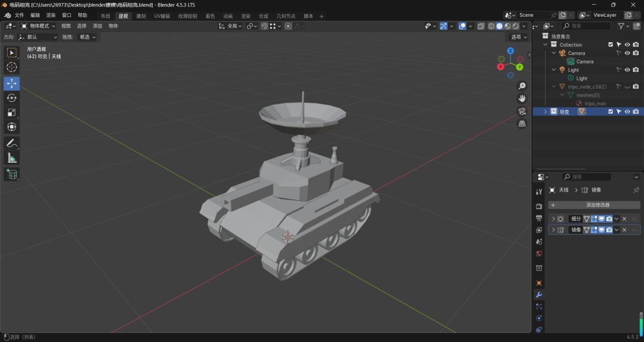Image resolution: width=644 pixels, height=342 pixels.
Task: Collapse the Collection tree row
Action: coord(546,45)
